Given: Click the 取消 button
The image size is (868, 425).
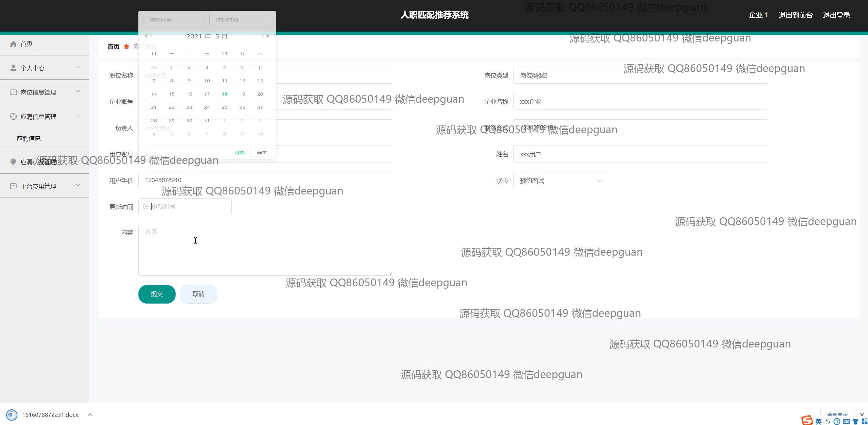Looking at the screenshot, I should 198,294.
